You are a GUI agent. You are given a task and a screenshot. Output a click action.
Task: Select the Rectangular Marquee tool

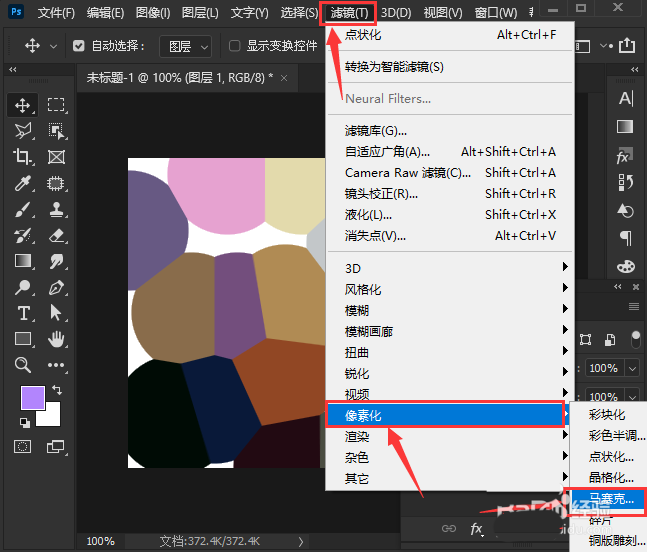coord(56,105)
